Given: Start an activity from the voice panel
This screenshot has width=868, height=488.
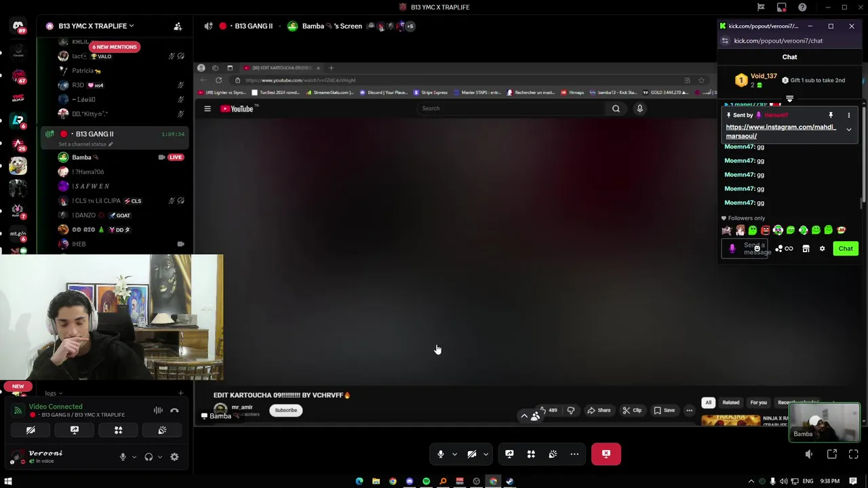Looking at the screenshot, I should 118,430.
